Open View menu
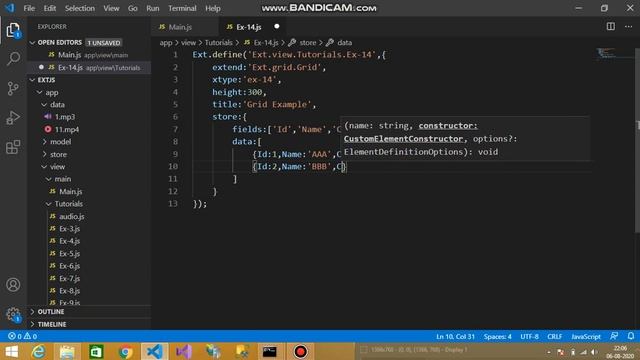This screenshot has width=640, height=360. pos(111,8)
